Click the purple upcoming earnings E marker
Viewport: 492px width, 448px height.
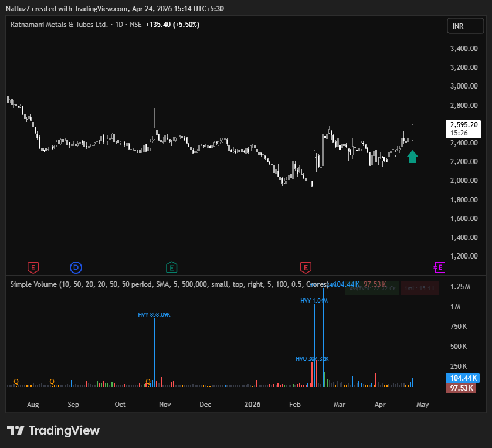(439, 267)
